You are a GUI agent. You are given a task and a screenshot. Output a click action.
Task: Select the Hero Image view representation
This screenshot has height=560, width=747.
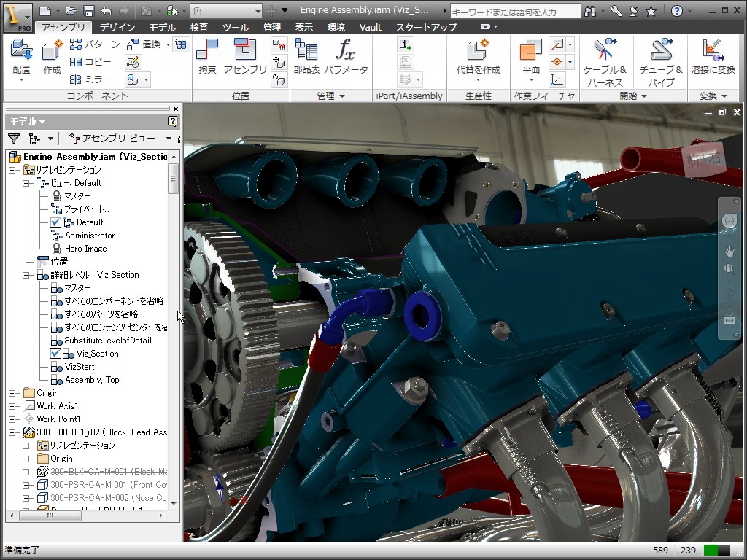tap(86, 249)
